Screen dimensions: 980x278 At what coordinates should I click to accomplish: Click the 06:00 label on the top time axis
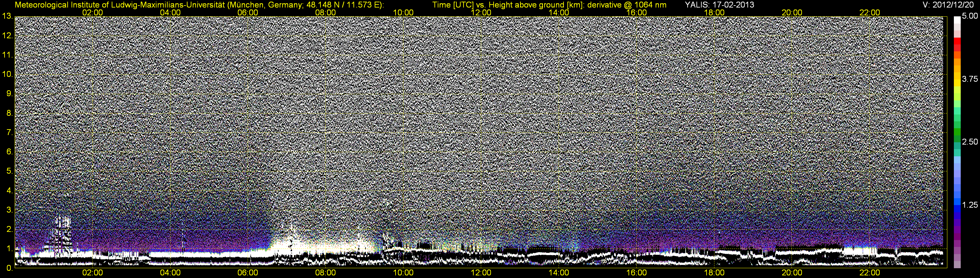click(248, 12)
